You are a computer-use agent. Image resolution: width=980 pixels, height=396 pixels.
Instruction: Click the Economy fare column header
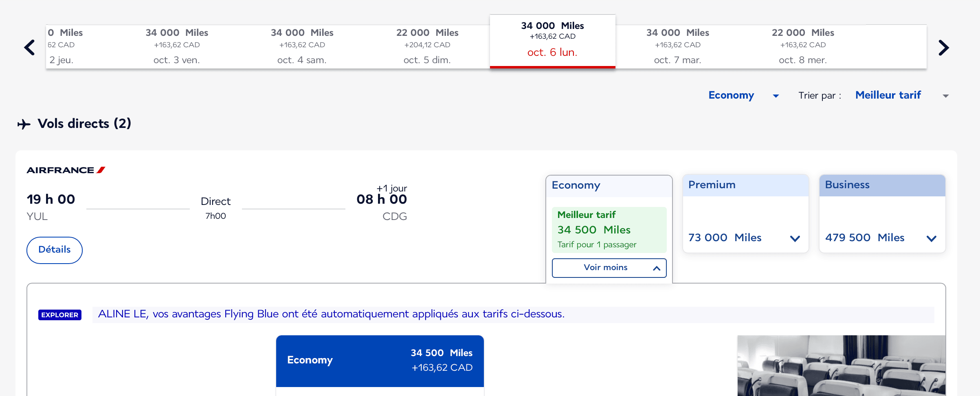pos(609,186)
